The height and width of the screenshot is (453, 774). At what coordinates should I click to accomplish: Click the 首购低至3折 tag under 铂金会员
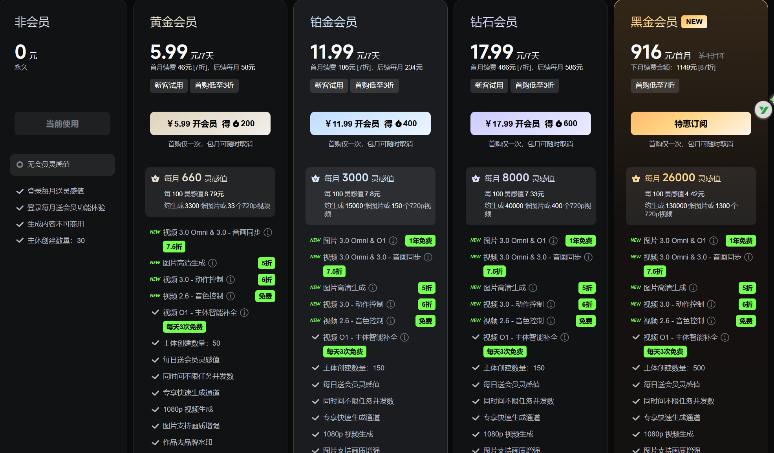[x=375, y=86]
